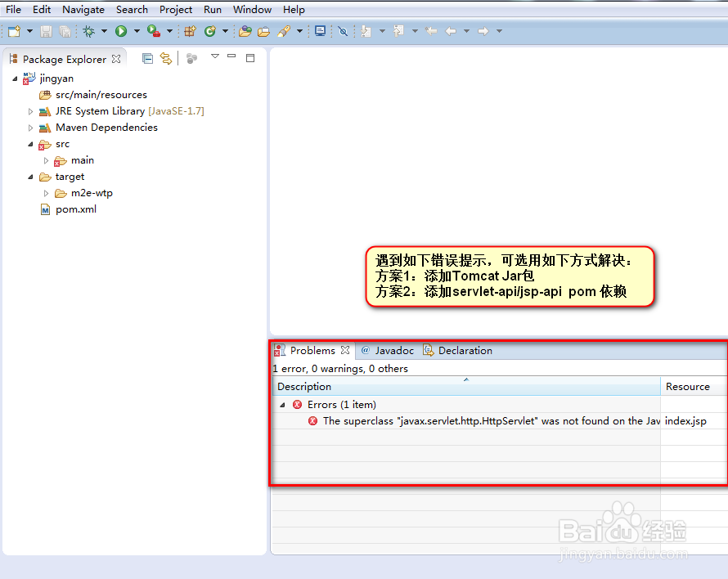Switch to the Javadoc tab
This screenshot has height=579, width=728.
click(393, 351)
